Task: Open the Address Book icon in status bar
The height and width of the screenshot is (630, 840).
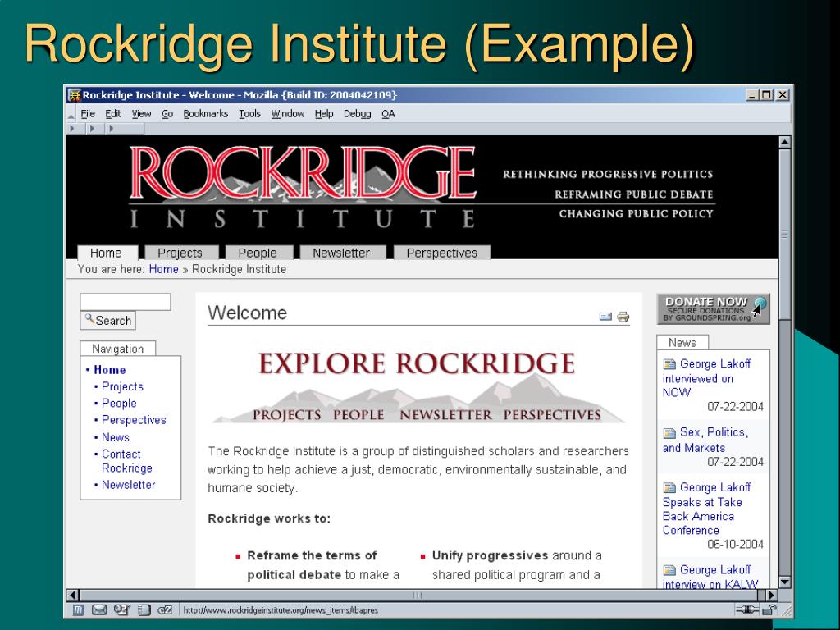Action: [x=144, y=609]
